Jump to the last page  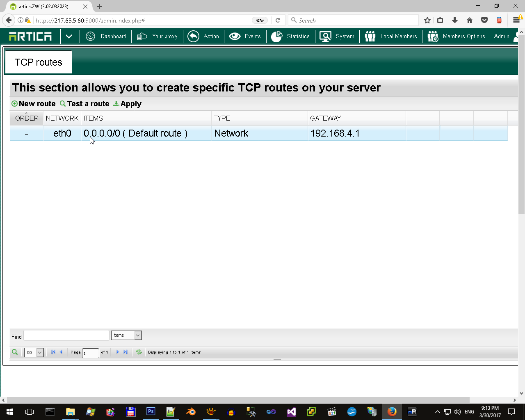pos(126,352)
